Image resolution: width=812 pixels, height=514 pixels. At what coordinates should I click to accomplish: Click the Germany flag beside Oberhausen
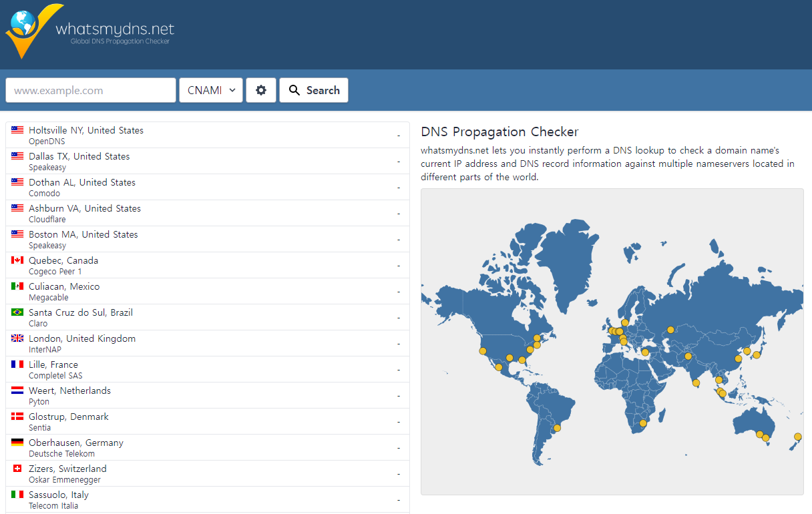[x=17, y=443]
